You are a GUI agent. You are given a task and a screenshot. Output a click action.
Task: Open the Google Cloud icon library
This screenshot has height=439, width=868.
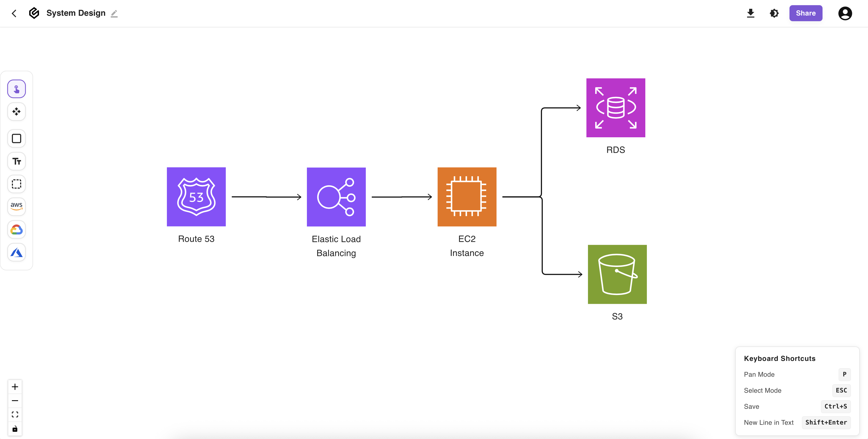click(x=17, y=229)
